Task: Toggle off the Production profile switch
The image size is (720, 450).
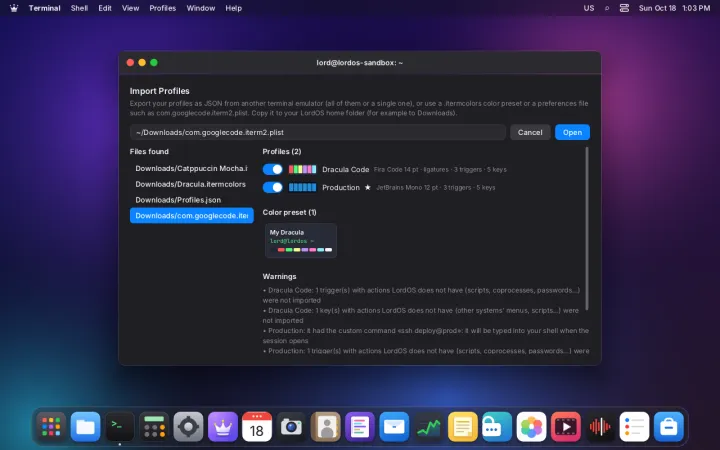Action: (x=273, y=187)
